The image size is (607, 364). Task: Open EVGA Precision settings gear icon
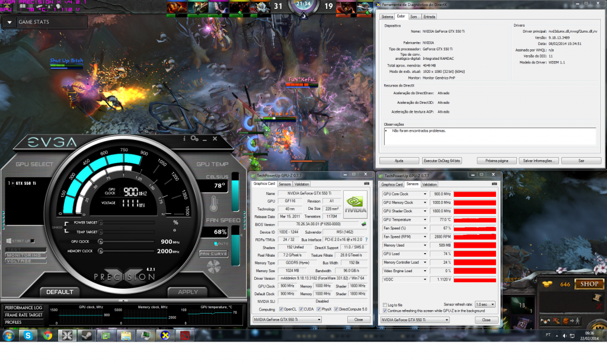(x=194, y=138)
